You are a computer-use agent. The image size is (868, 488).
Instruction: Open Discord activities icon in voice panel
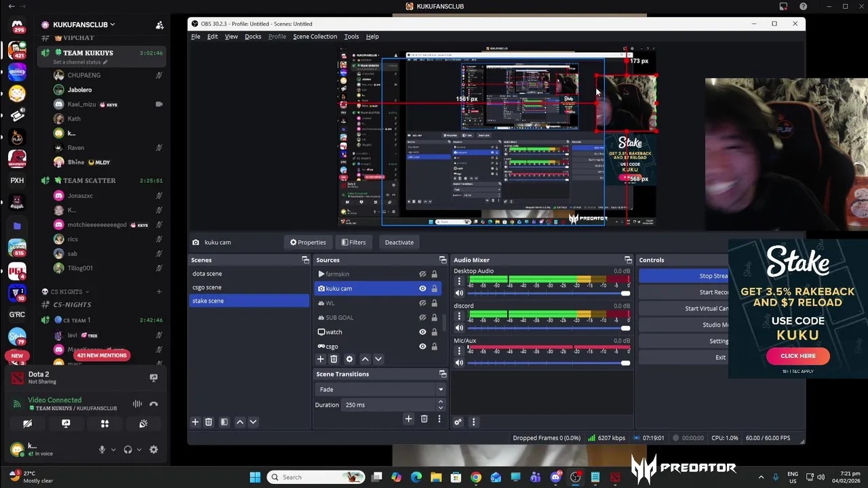tap(104, 424)
